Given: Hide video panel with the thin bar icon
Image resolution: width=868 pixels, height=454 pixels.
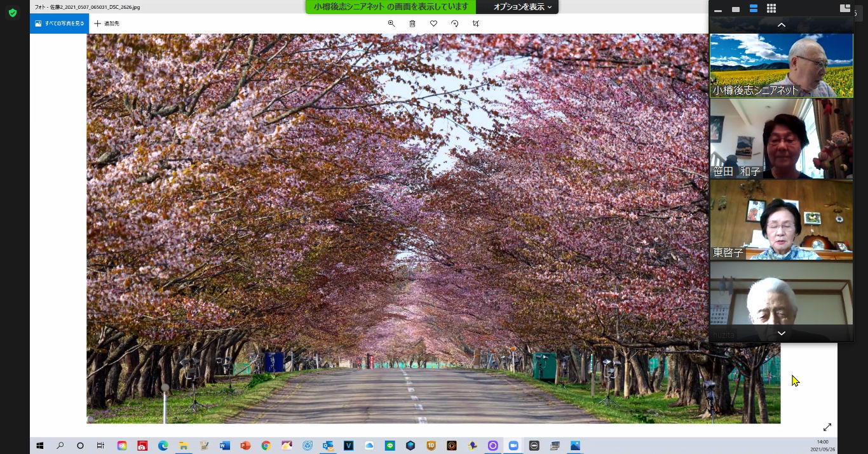Looking at the screenshot, I should [718, 10].
